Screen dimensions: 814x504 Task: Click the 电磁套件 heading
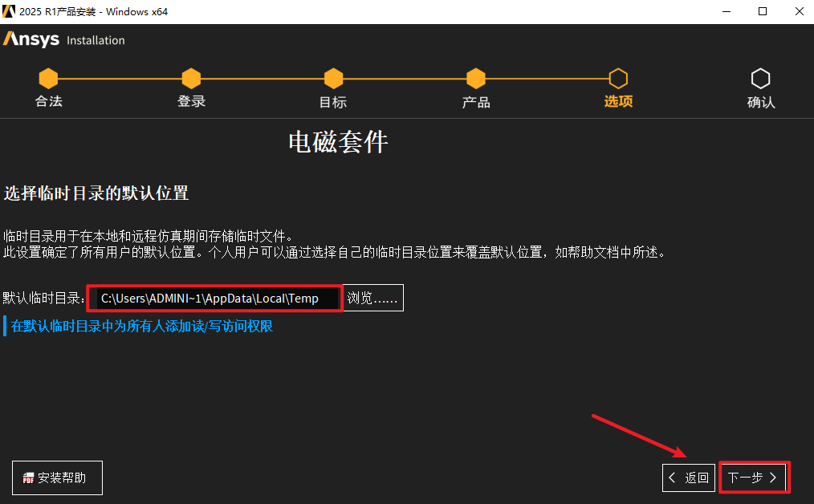[338, 142]
